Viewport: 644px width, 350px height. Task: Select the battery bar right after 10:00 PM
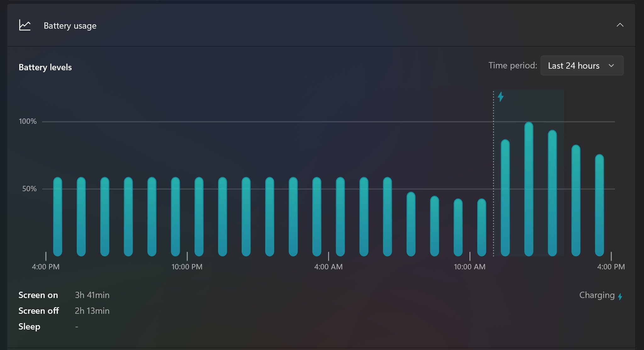point(199,216)
